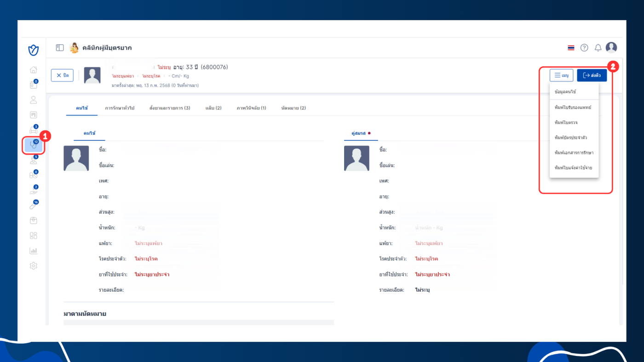Click the blue ส่งคิว button
This screenshot has width=644, height=362.
pos(592,75)
